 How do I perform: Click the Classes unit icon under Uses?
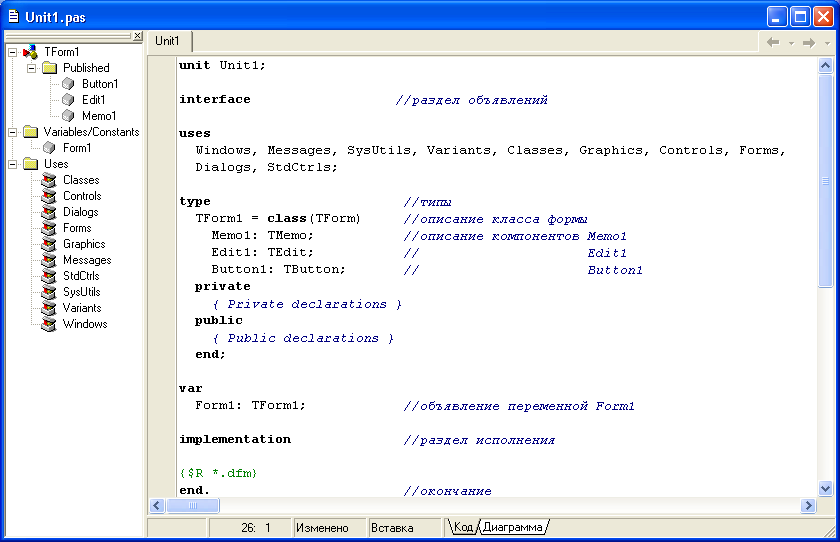point(48,180)
